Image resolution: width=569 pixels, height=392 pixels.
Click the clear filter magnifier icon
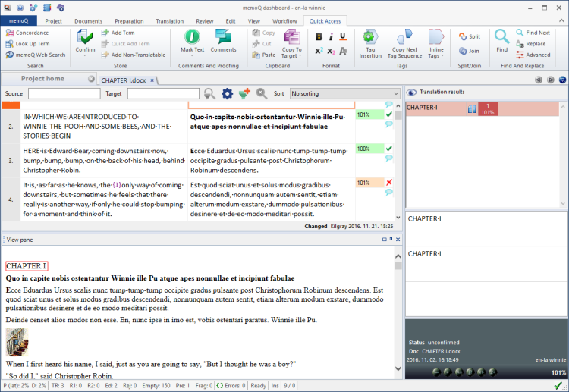click(261, 93)
